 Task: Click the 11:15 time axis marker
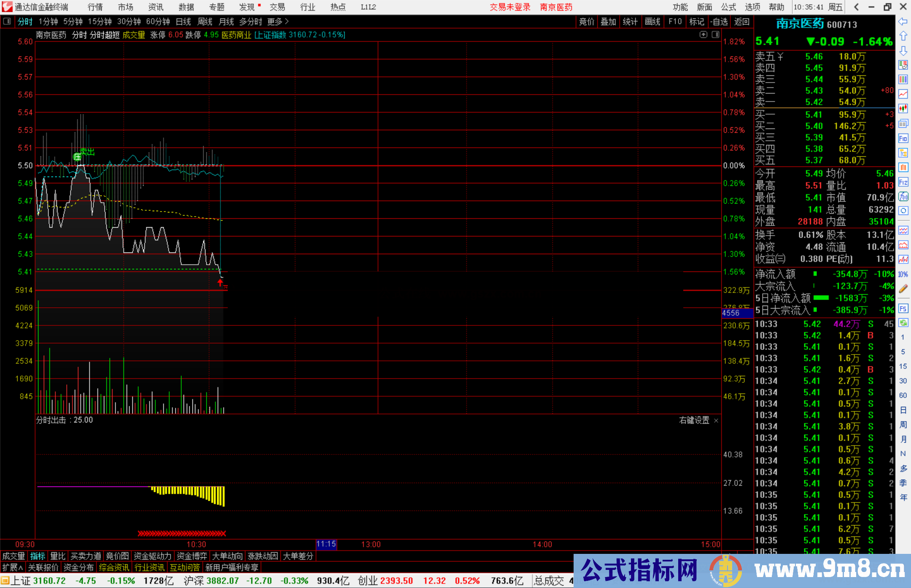pos(326,544)
